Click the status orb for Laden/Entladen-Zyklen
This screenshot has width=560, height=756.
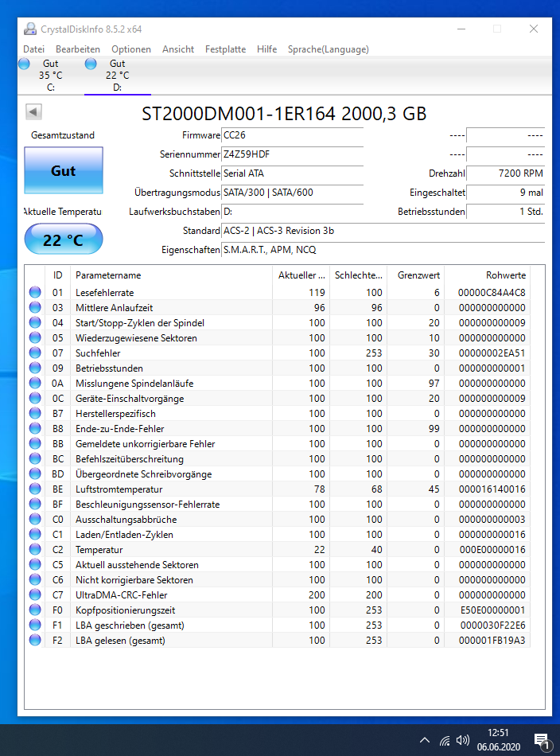coord(35,534)
